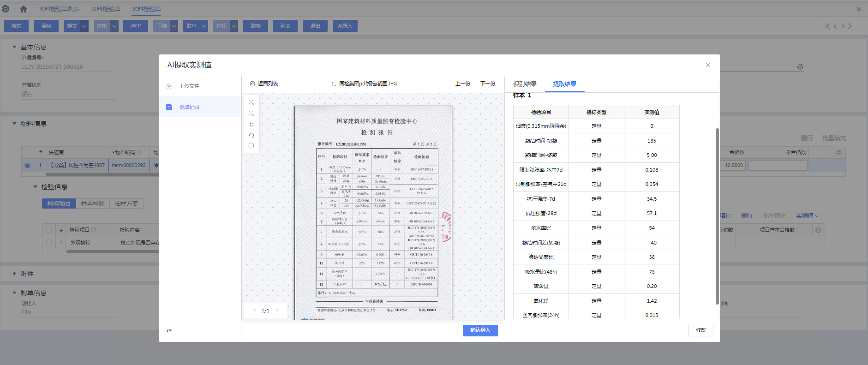Click the 新增 toolbar button

[x=16, y=26]
